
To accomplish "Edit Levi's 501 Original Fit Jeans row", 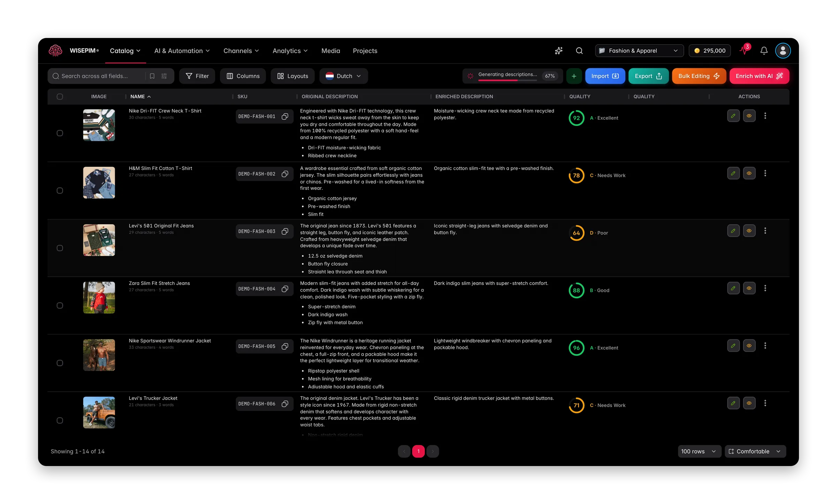I will click(733, 231).
